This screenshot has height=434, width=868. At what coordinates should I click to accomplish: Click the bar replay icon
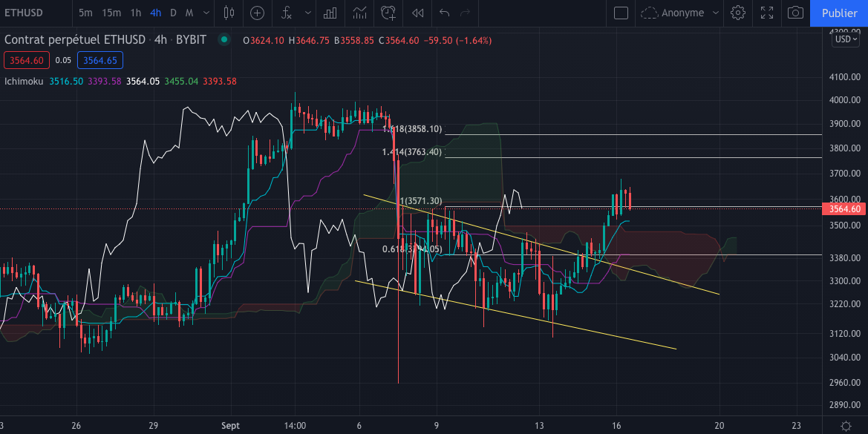point(419,13)
